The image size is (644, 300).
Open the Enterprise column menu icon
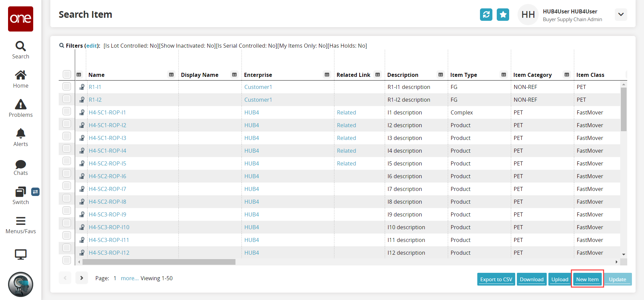coord(327,75)
